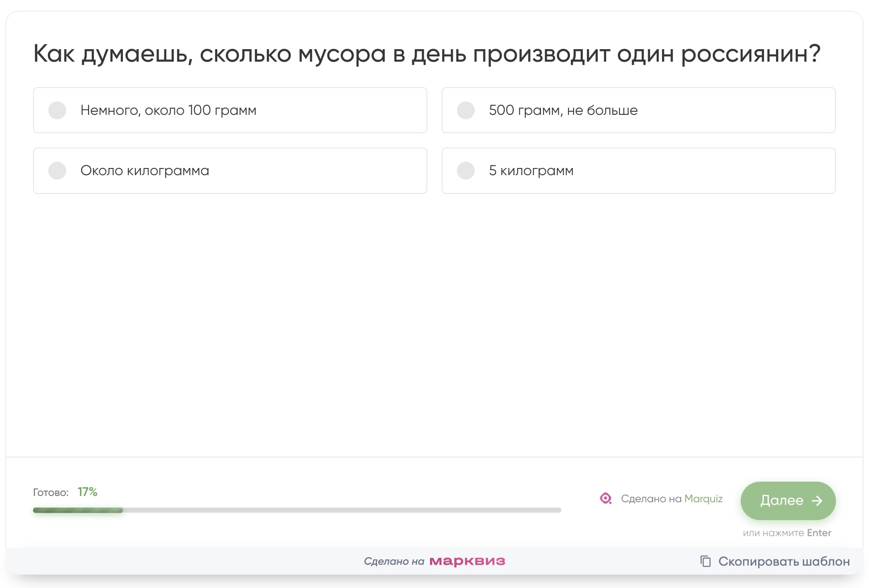Click the 'Готово:' progress label

click(51, 492)
